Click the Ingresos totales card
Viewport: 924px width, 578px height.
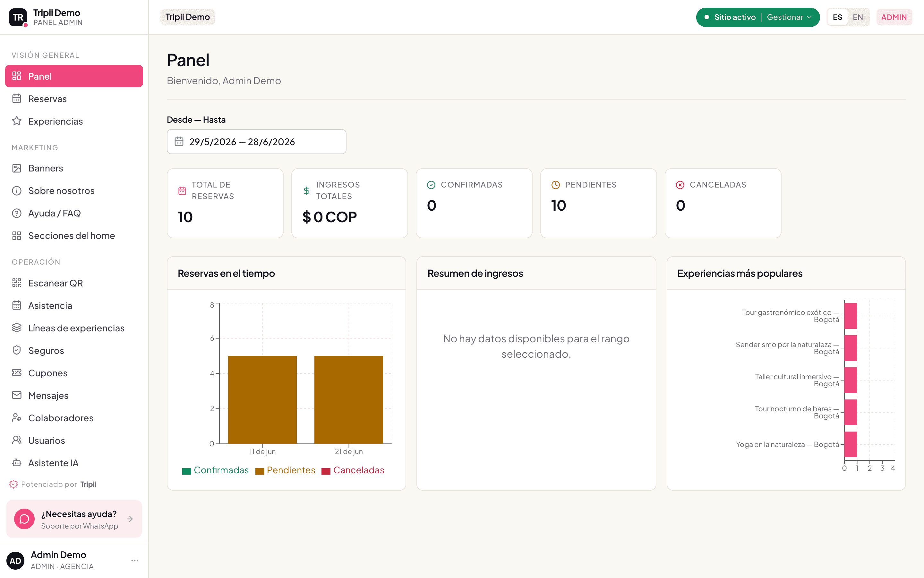point(350,203)
